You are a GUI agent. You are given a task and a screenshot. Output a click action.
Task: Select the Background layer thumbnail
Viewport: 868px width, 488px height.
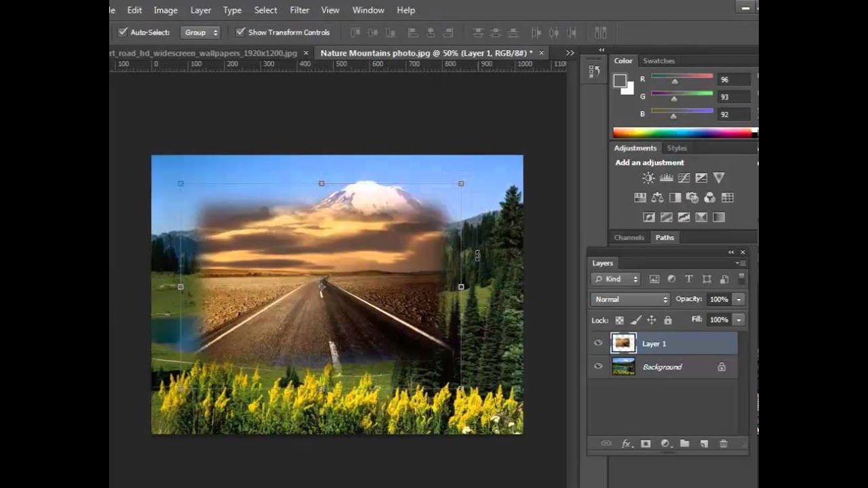pos(623,367)
